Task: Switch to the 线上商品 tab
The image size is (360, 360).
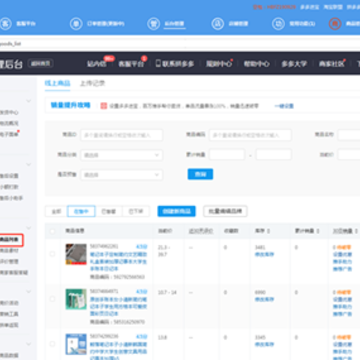Action: [x=57, y=83]
